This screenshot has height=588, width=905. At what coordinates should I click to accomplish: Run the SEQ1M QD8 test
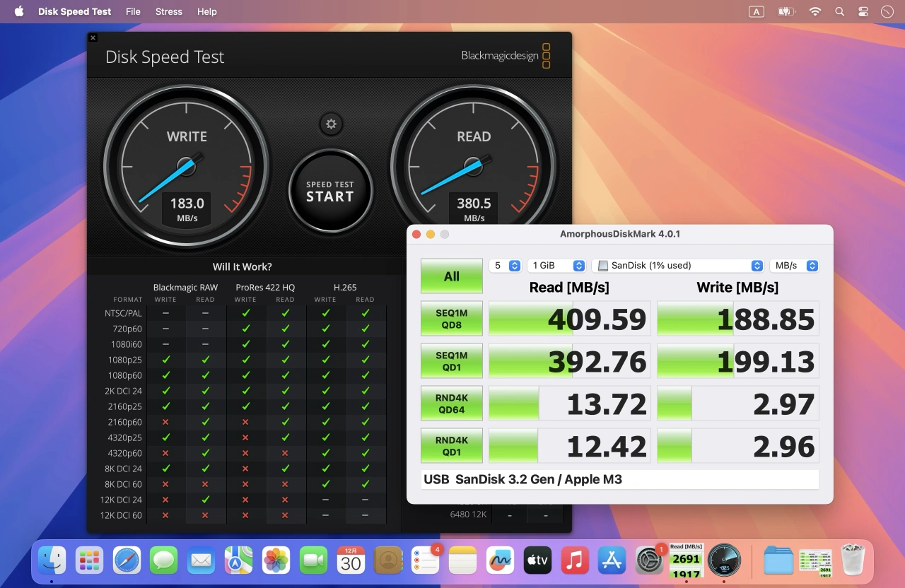click(x=452, y=319)
